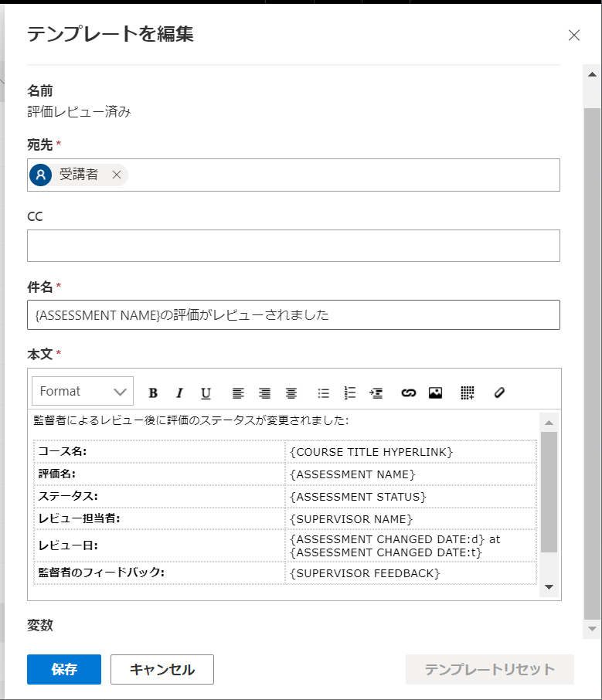Click the intro line 監督者によるレビュー後
This screenshot has width=602, height=700.
[x=191, y=420]
